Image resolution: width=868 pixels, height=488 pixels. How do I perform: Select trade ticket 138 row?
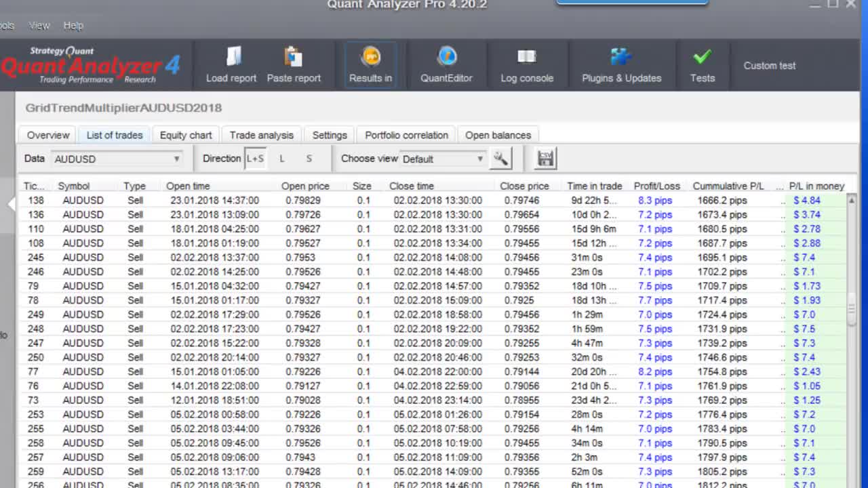point(434,201)
